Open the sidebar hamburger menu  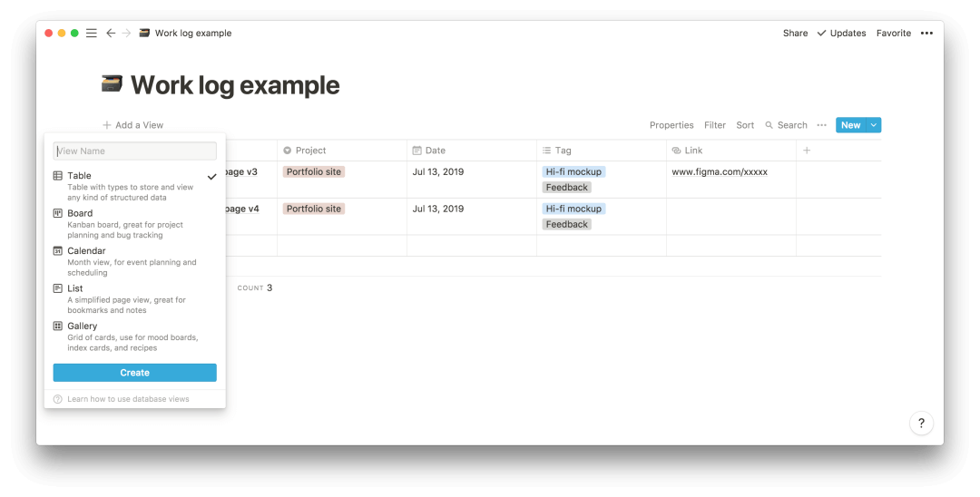[92, 33]
